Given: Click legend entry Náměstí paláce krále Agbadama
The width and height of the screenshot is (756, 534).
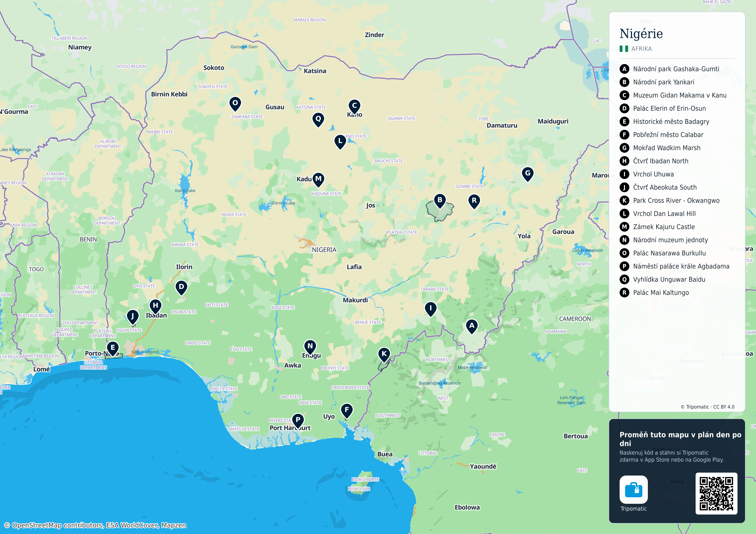Looking at the screenshot, I should (681, 266).
